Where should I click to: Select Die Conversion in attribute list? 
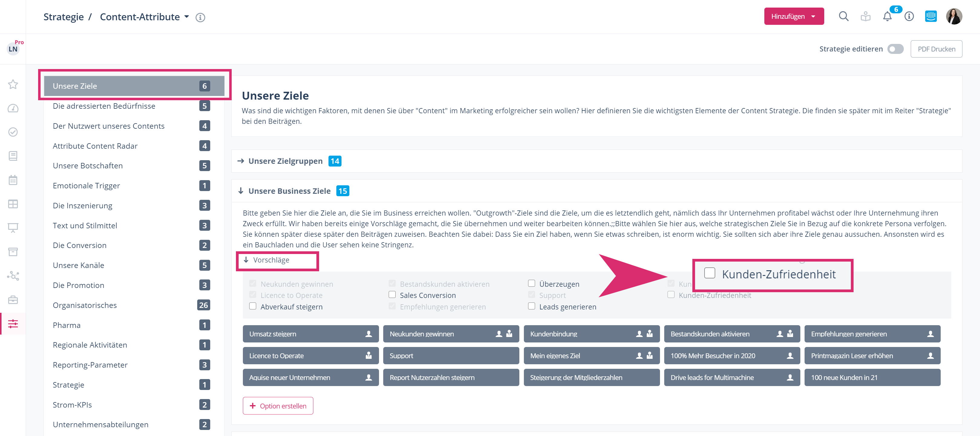[x=80, y=245]
